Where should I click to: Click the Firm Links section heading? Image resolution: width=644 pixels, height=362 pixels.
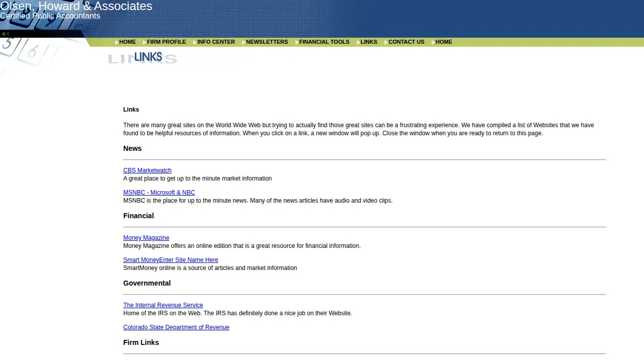tap(141, 342)
